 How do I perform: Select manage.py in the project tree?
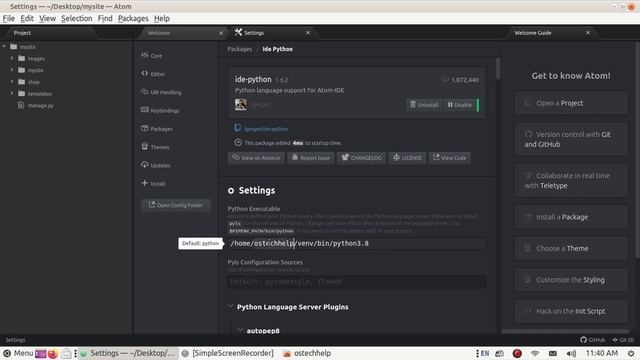[40, 105]
